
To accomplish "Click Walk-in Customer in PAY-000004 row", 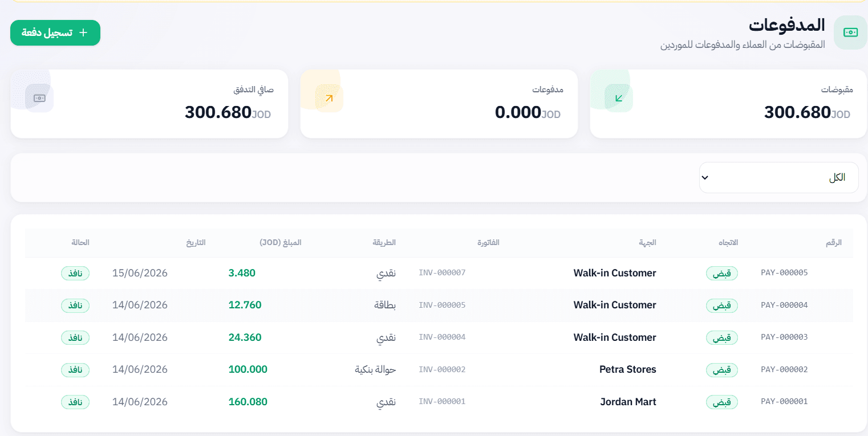I will (615, 305).
